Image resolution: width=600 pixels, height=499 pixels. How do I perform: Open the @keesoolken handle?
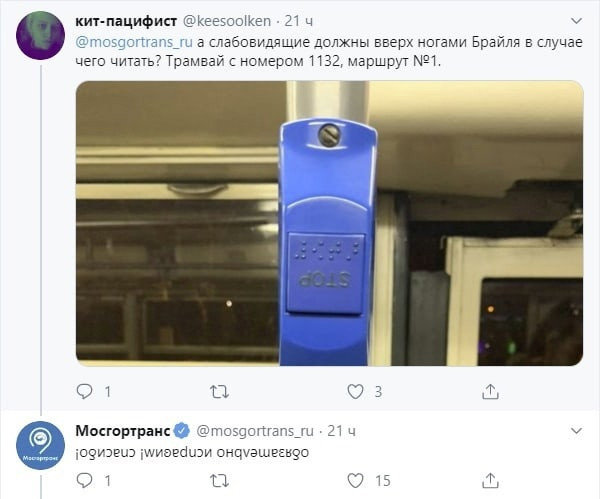pos(227,21)
